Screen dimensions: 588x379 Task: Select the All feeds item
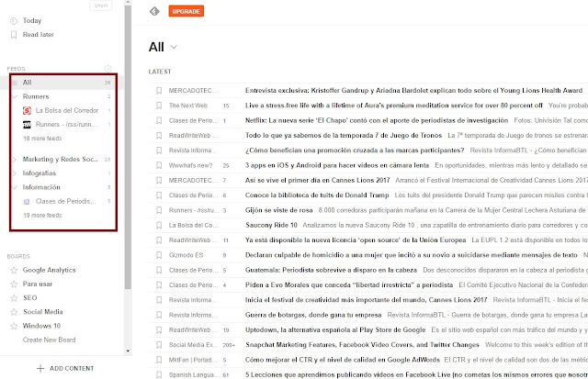62,83
